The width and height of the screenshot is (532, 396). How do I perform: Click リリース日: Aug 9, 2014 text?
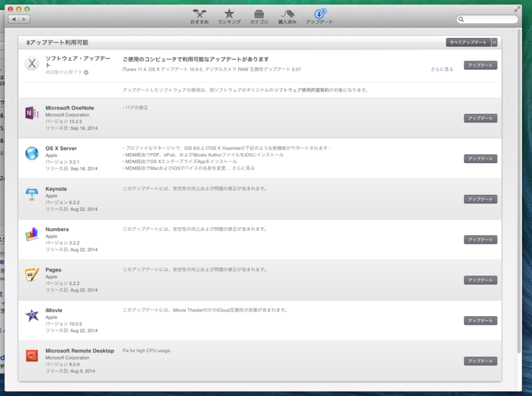click(x=70, y=371)
